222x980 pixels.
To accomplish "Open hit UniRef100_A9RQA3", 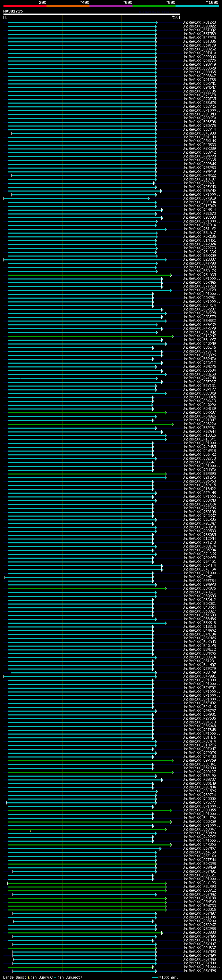I will pyautogui.click(x=199, y=57).
